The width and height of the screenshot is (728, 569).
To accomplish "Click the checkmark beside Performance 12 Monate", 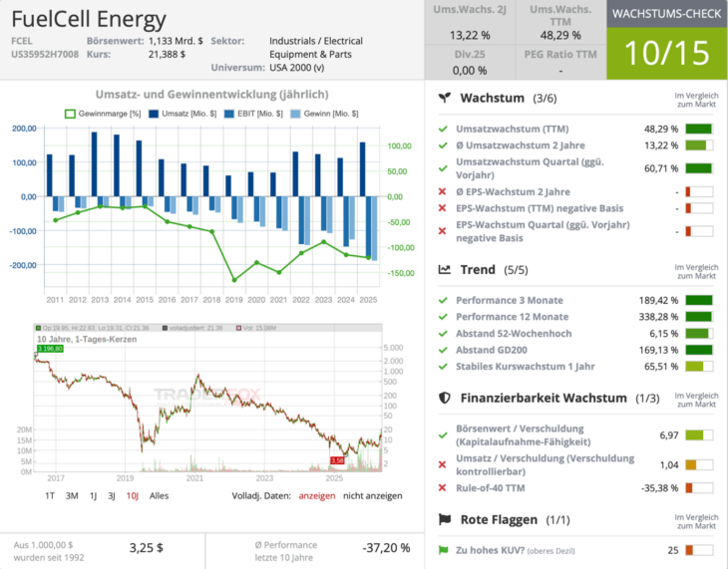I will click(x=443, y=317).
